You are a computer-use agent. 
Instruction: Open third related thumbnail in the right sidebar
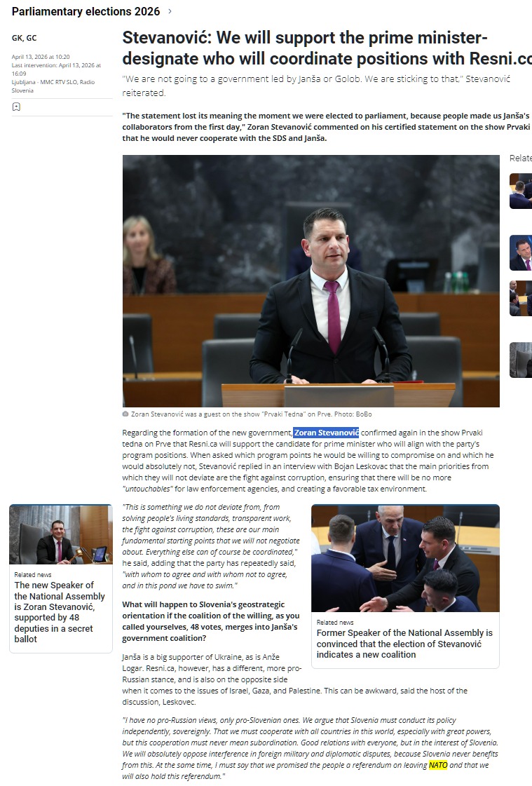coord(521,298)
